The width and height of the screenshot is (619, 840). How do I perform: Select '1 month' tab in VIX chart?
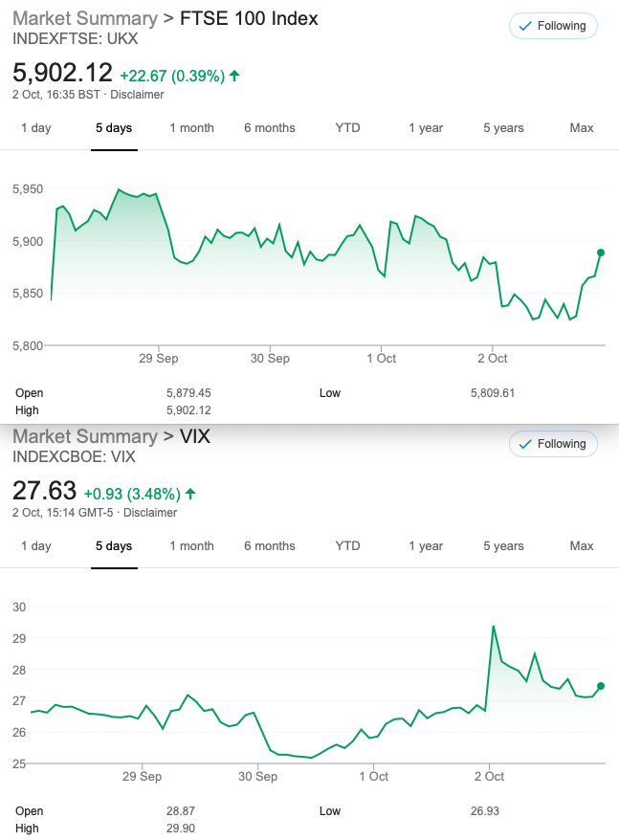[x=192, y=546]
